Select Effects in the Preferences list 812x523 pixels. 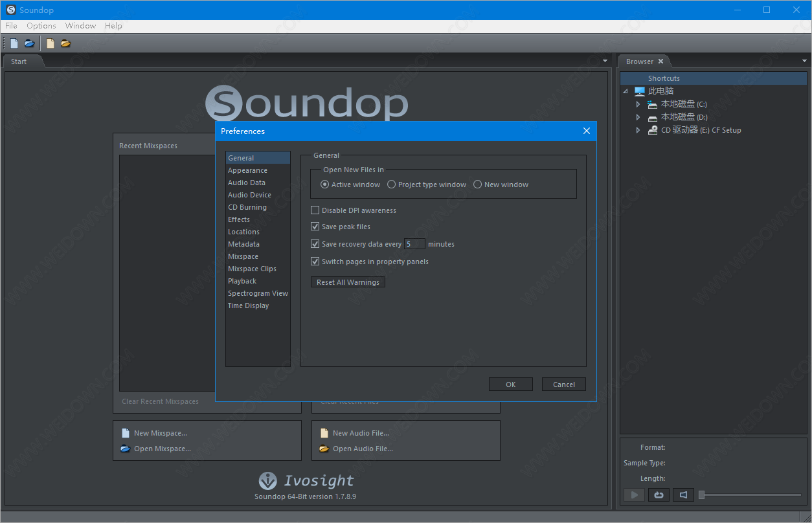click(x=258, y=219)
